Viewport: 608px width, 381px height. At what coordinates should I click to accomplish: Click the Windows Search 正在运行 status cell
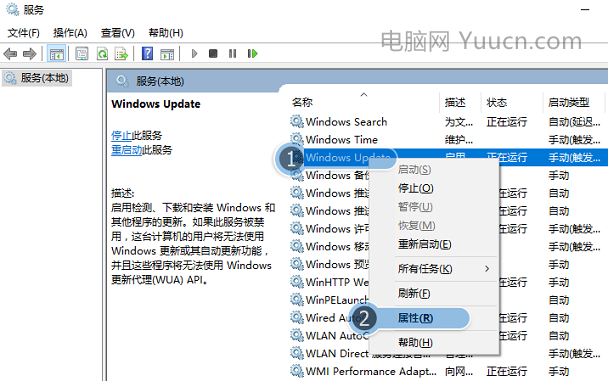507,122
